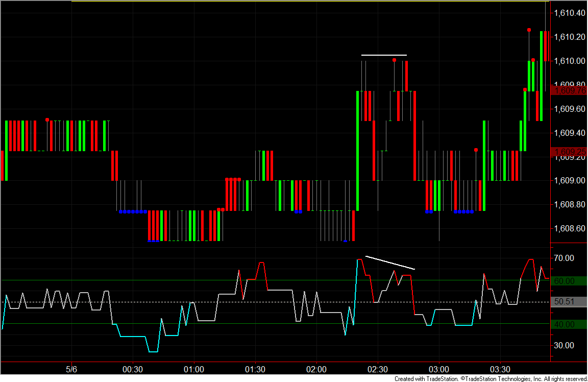Click the tall green breakout bar before 02:30
This screenshot has height=382, width=588.
pos(357,151)
